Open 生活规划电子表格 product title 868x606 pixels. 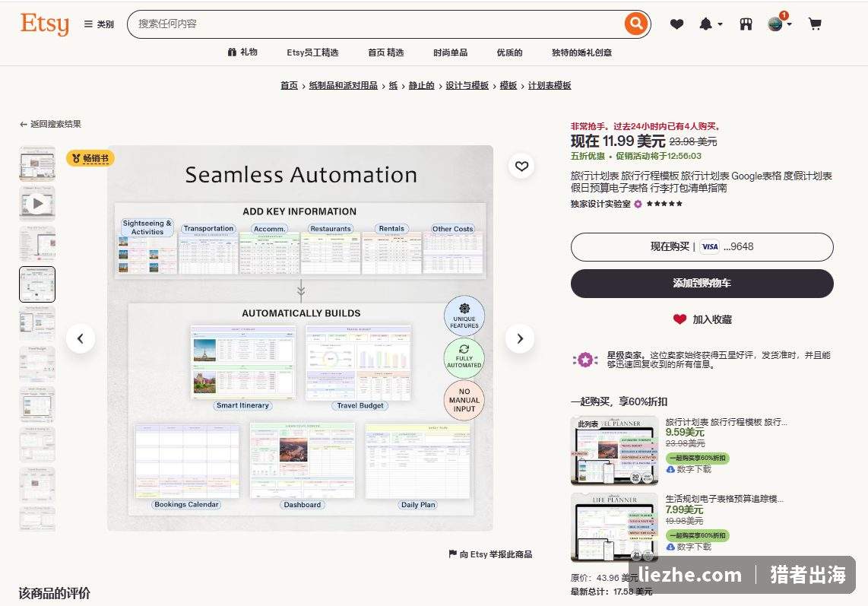(x=724, y=499)
